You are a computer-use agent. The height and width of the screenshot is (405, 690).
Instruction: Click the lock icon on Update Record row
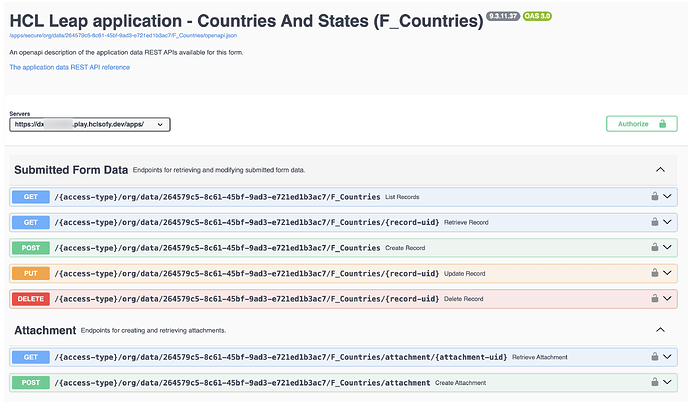point(654,273)
